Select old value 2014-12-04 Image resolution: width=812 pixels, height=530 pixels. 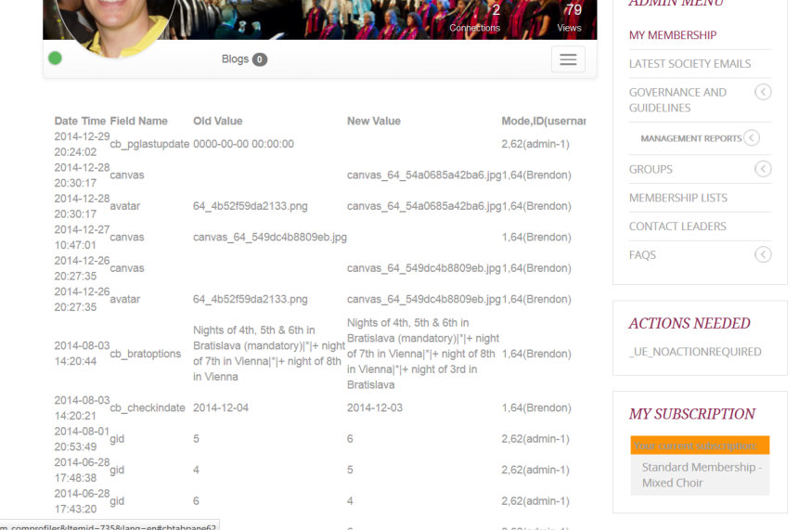[x=221, y=407]
